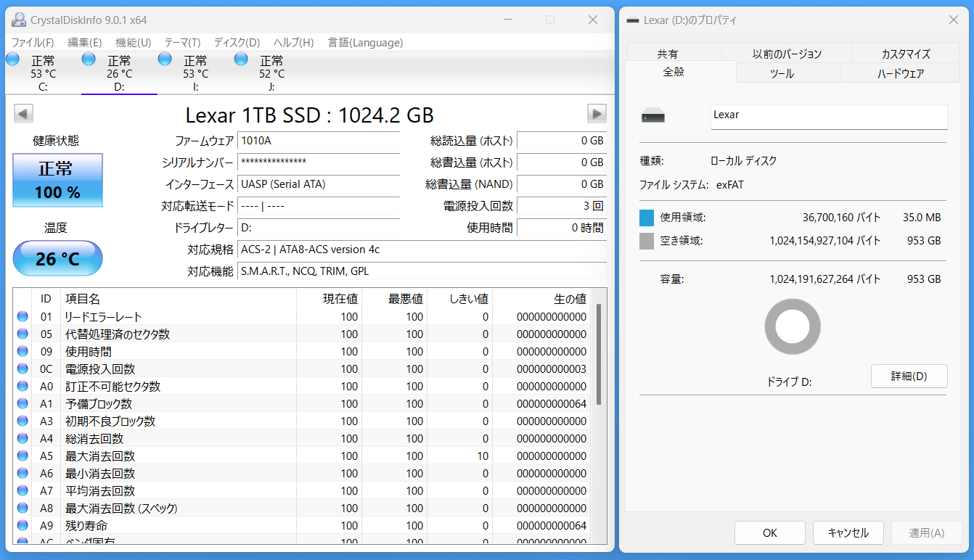This screenshot has height=560, width=974.
Task: Select 全般 tab in properties
Action: pyautogui.click(x=681, y=72)
